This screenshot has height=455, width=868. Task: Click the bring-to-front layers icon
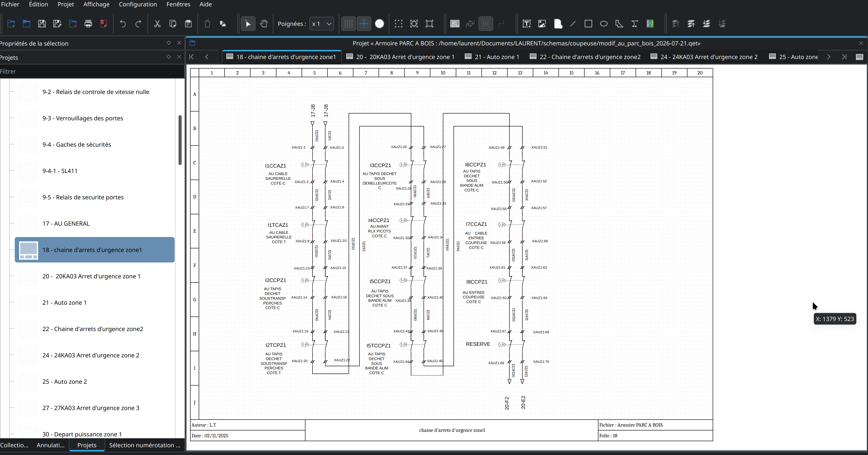tap(675, 24)
